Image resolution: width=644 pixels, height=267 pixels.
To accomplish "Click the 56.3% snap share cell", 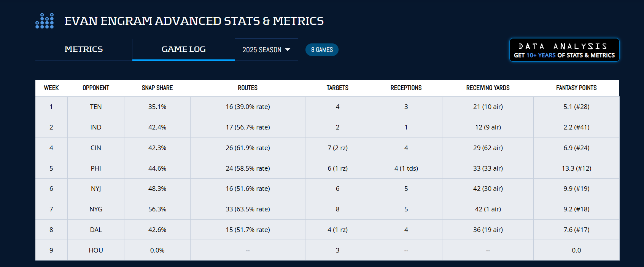I will point(157,209).
